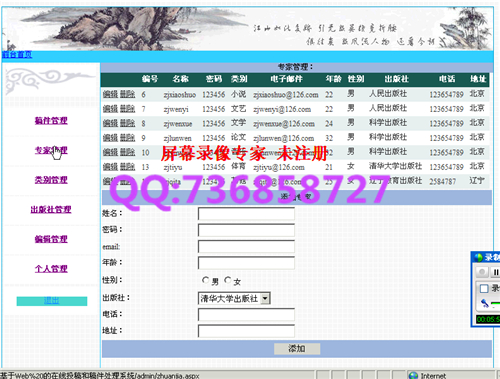Viewport: 500px width, 379px height.
Task: Open 类别管理 in the sidebar
Action: click(51, 180)
